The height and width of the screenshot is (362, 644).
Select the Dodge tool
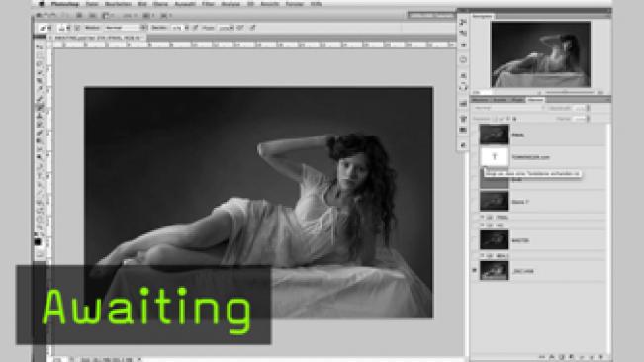point(40,157)
